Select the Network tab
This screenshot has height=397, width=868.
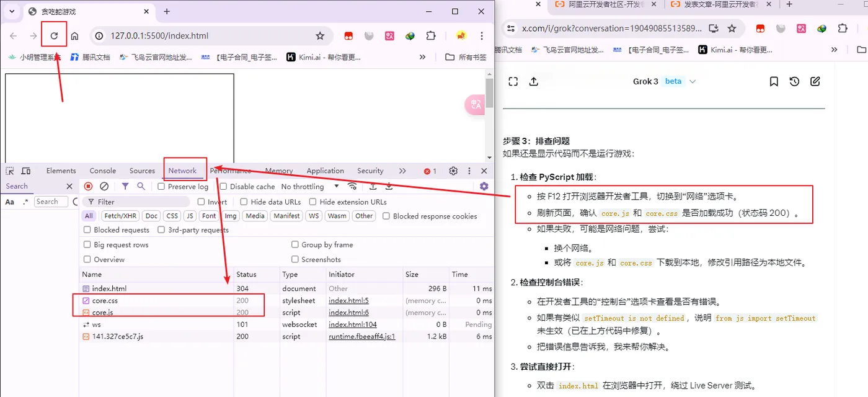click(x=182, y=171)
